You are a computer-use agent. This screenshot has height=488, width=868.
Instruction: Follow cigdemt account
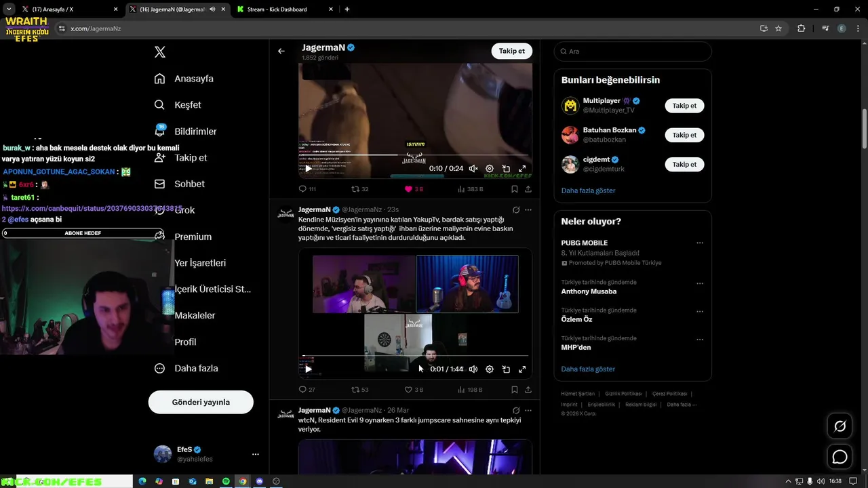684,164
